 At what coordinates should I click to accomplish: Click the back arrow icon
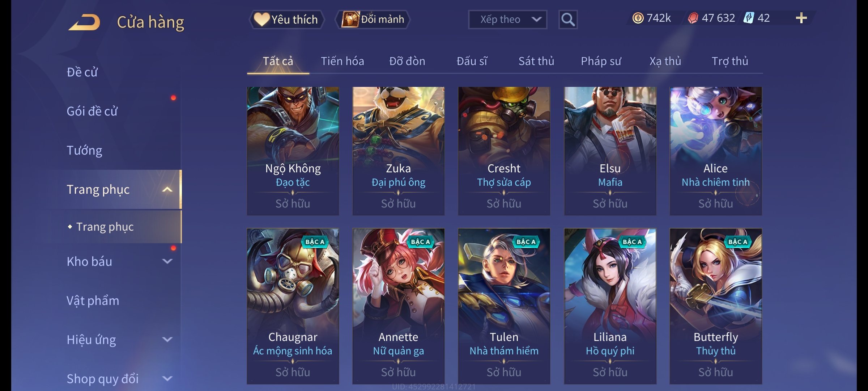[x=84, y=22]
